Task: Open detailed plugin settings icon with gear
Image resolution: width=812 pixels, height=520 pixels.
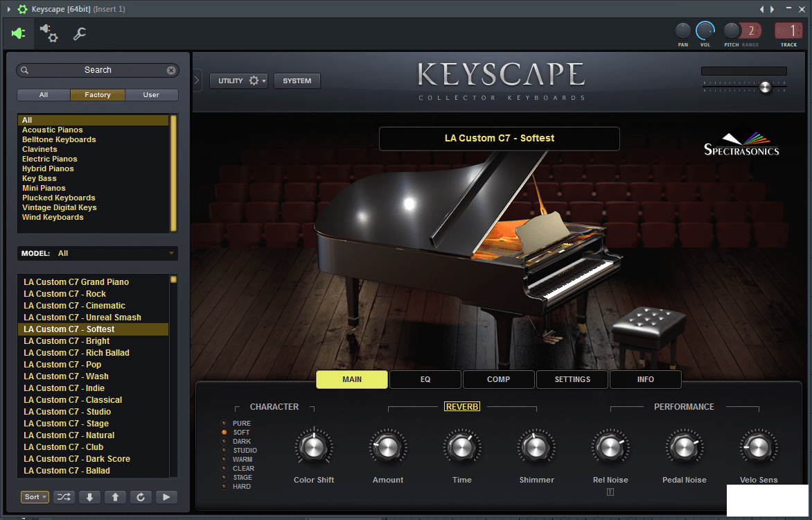Action: pyautogui.click(x=49, y=33)
